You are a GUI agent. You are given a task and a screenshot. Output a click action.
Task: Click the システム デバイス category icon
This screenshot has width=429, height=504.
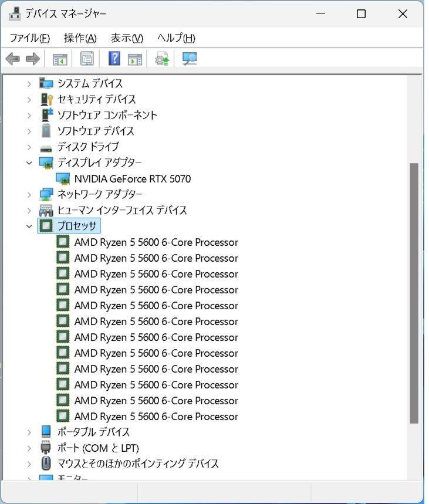(x=46, y=83)
